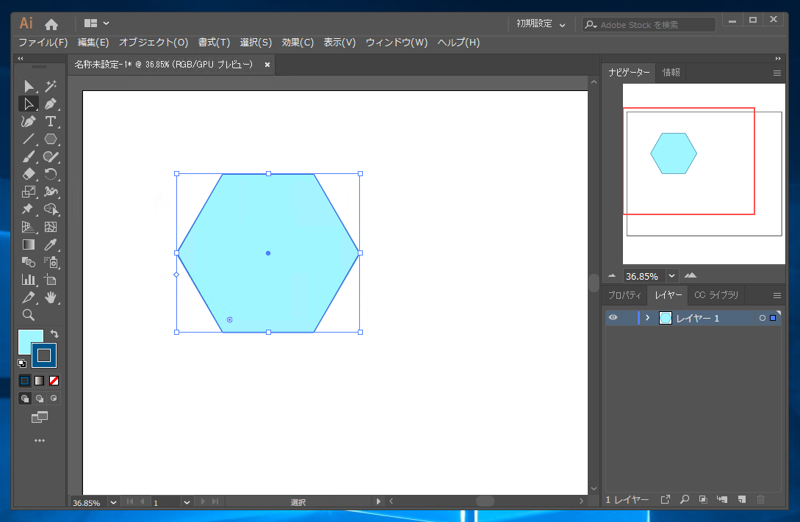Click the create new layer icon
This screenshot has height=522, width=800.
click(x=741, y=499)
